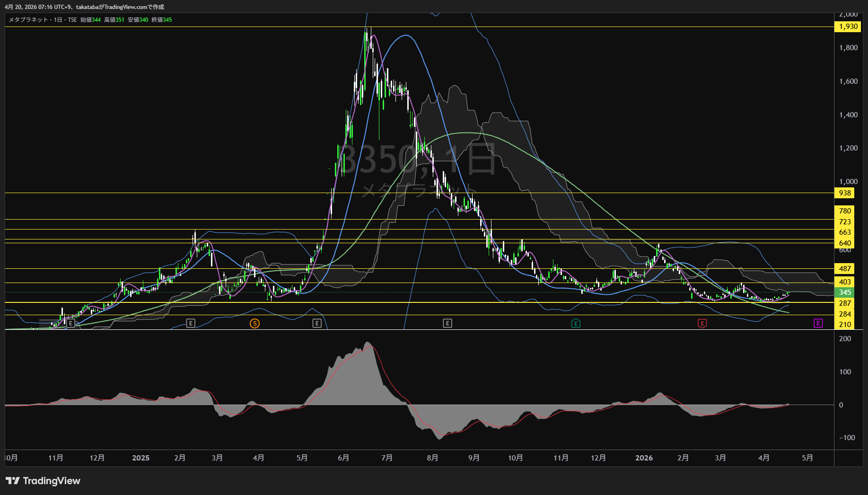Select the 487 price level label
Viewport: 868px width, 495px height.
[845, 268]
